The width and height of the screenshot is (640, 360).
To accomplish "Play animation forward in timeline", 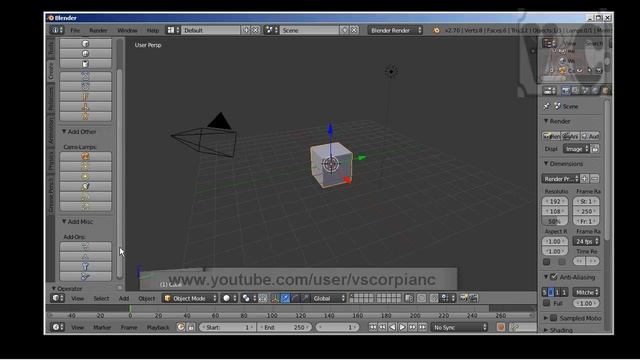I will [402, 327].
